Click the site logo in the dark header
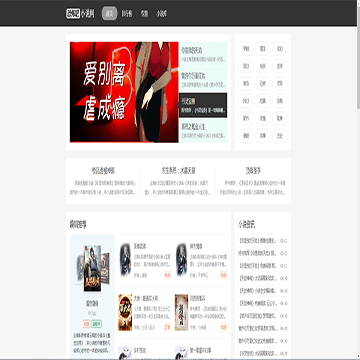The image size is (360, 360). point(80,14)
